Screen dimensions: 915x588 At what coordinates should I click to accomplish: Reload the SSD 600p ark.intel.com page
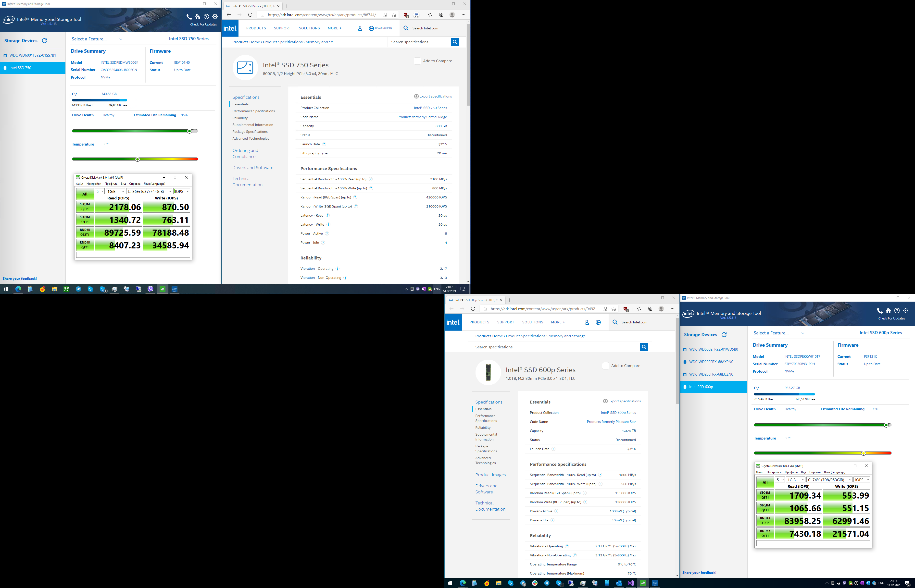click(473, 309)
